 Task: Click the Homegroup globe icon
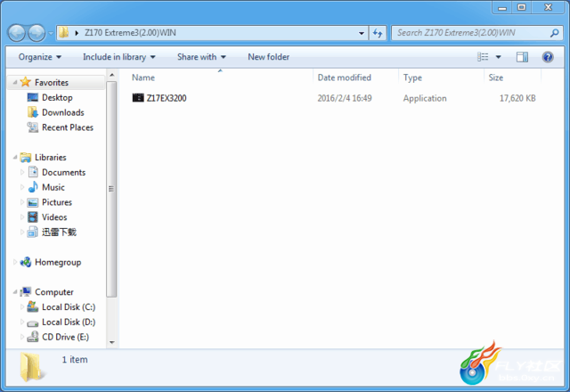26,262
